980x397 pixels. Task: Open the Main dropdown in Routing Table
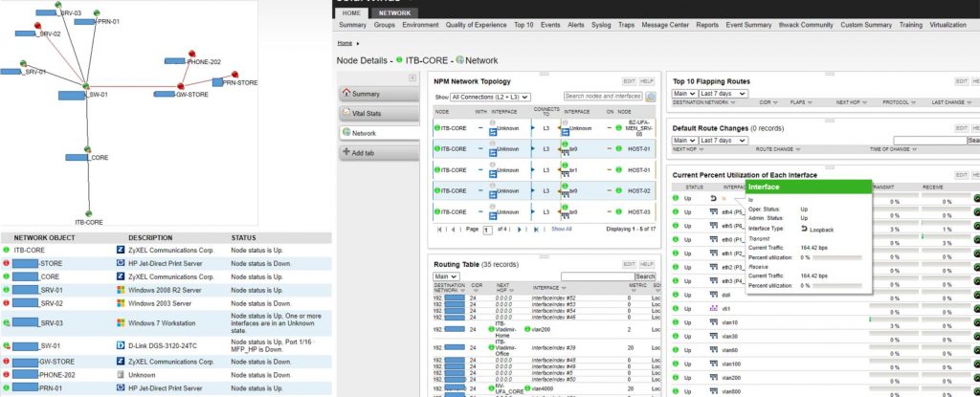pos(446,276)
